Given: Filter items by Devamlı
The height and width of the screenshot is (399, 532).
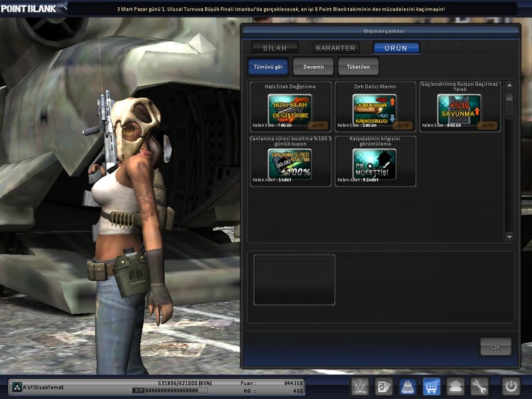Looking at the screenshot, I should (x=313, y=66).
